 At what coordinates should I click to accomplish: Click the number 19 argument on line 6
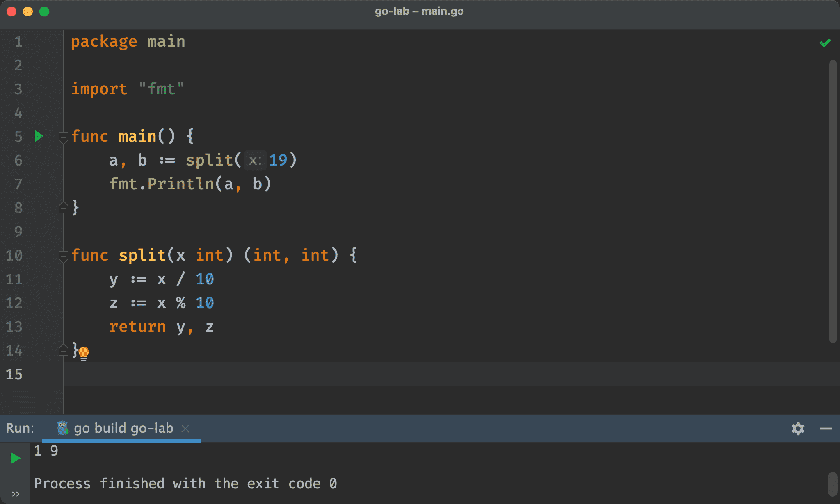click(278, 160)
